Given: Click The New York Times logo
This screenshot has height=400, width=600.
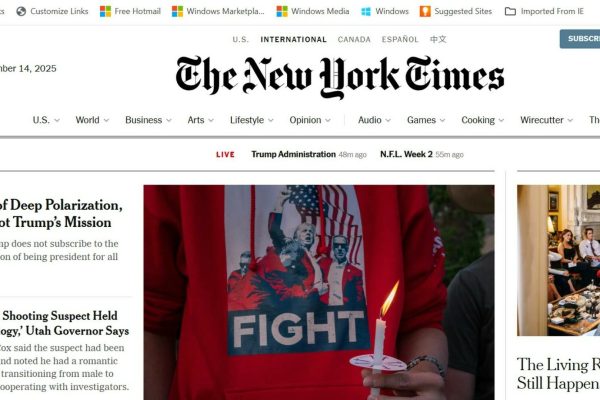Looking at the screenshot, I should 340,76.
